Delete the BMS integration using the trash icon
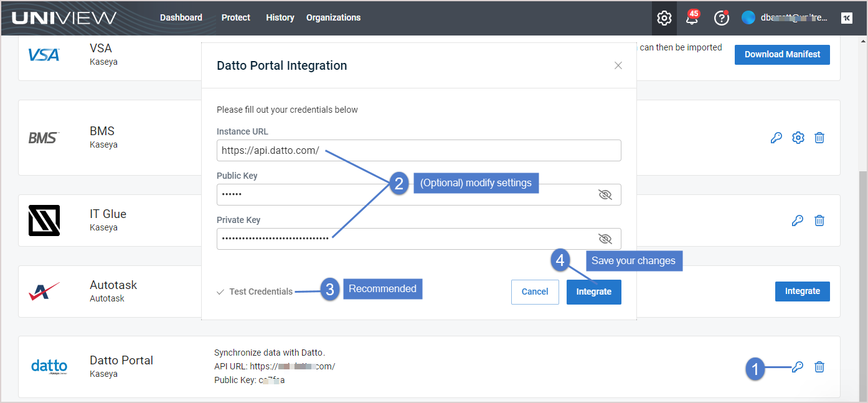868x403 pixels. [819, 138]
